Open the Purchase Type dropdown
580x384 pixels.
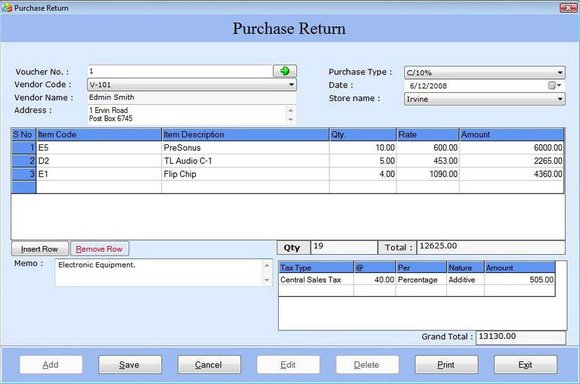tap(560, 72)
